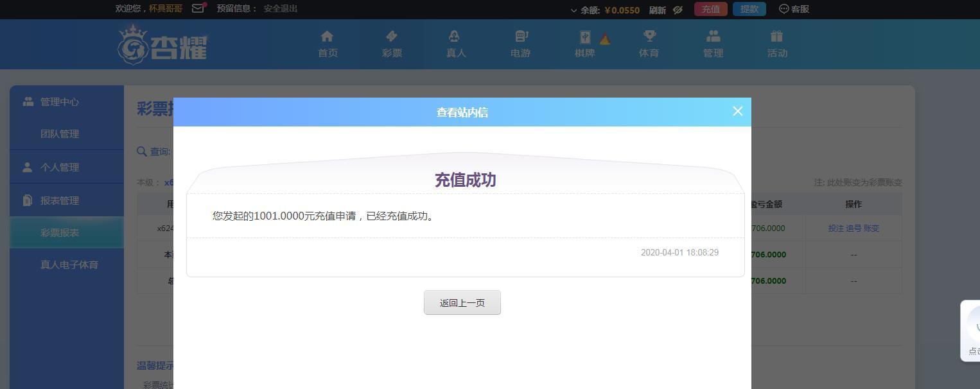This screenshot has width=980, height=389.
Task: Expand 个人管理 sidebar section
Action: pos(60,167)
